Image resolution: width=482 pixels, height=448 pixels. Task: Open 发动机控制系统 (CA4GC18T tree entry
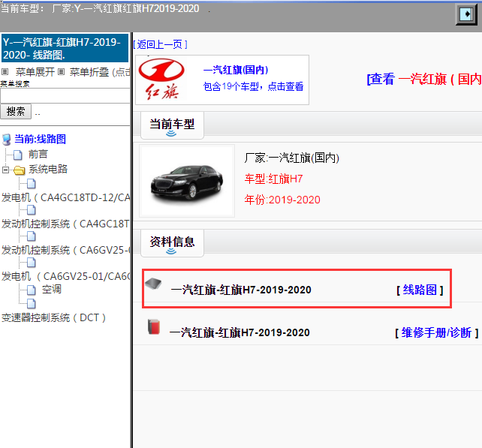click(66, 224)
